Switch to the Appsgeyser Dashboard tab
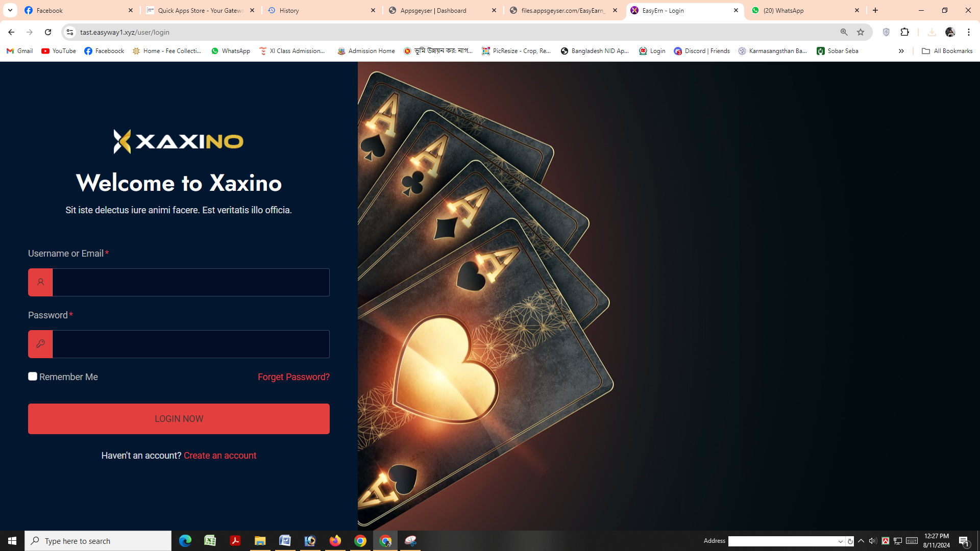The image size is (980, 551). click(x=443, y=10)
